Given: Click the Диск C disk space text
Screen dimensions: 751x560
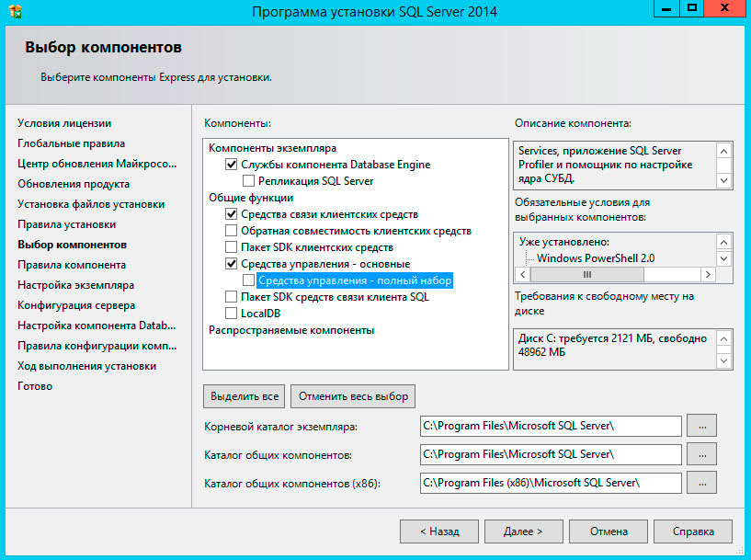Looking at the screenshot, I should click(x=612, y=345).
